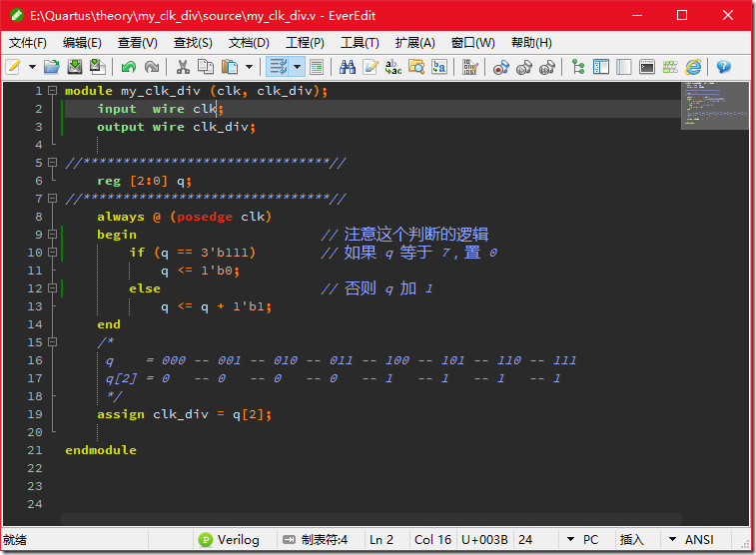Collapse the block comment fold on line 15
The height and width of the screenshot is (555, 756).
tap(53, 342)
